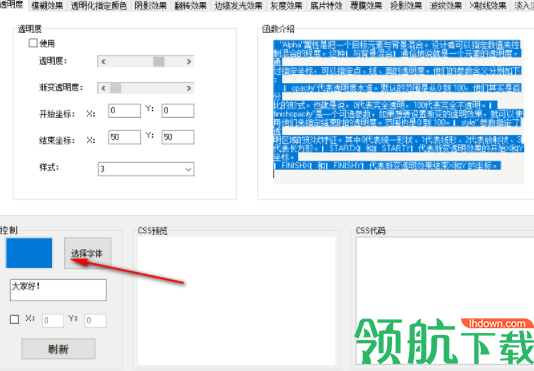Click right arrow of 透明度 slider
The width and height of the screenshot is (534, 371).
189,61
